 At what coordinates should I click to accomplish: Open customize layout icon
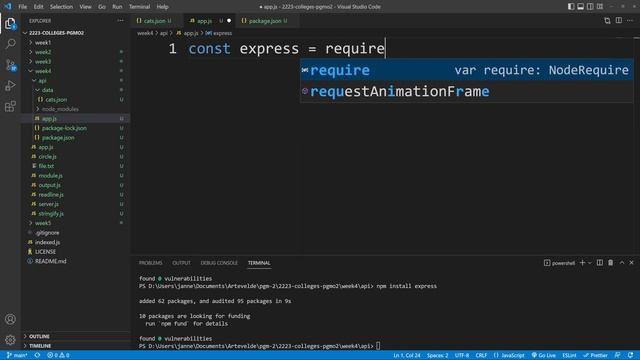[x=600, y=7]
